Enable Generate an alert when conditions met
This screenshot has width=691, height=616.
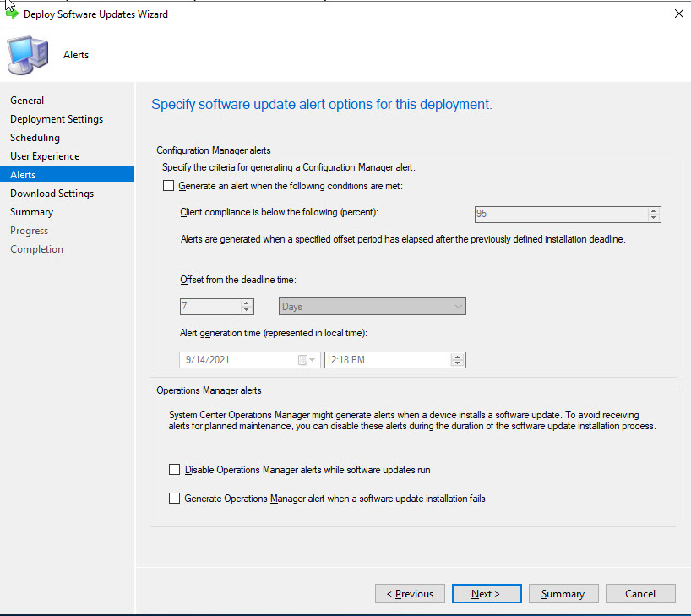click(169, 186)
